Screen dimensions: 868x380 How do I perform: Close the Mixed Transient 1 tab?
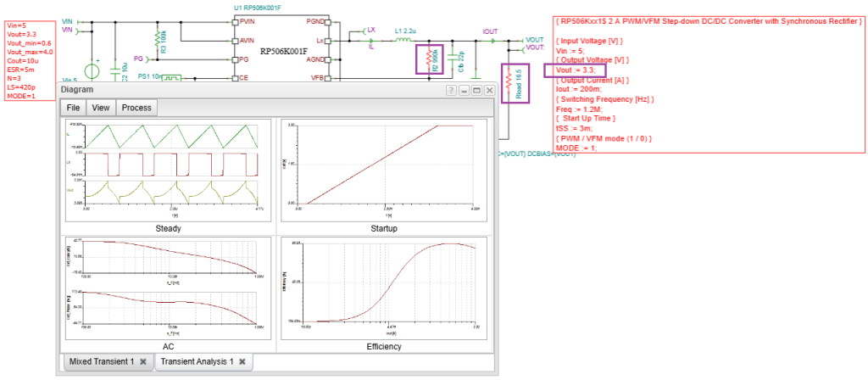[x=143, y=362]
